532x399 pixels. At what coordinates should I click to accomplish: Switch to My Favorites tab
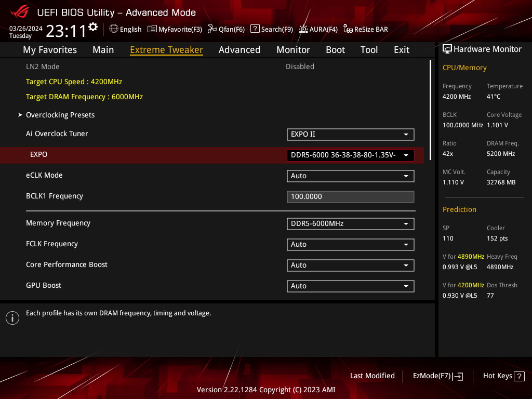(50, 50)
